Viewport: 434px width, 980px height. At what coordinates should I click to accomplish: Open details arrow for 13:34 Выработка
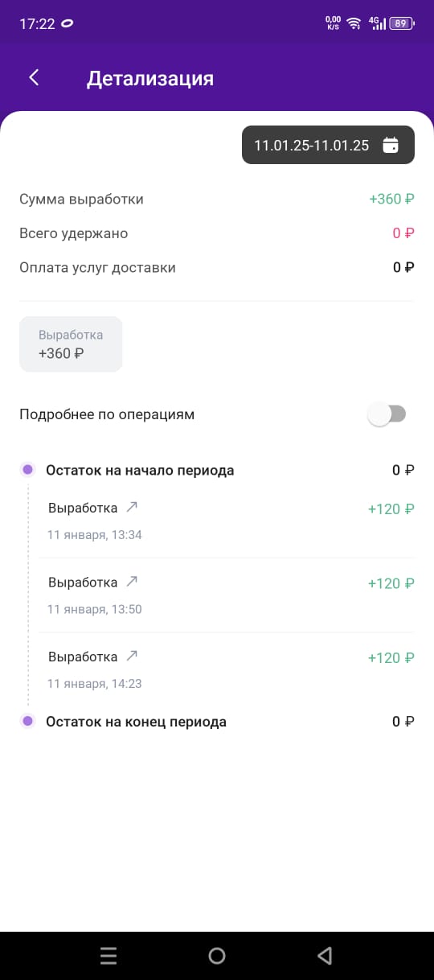tap(133, 508)
